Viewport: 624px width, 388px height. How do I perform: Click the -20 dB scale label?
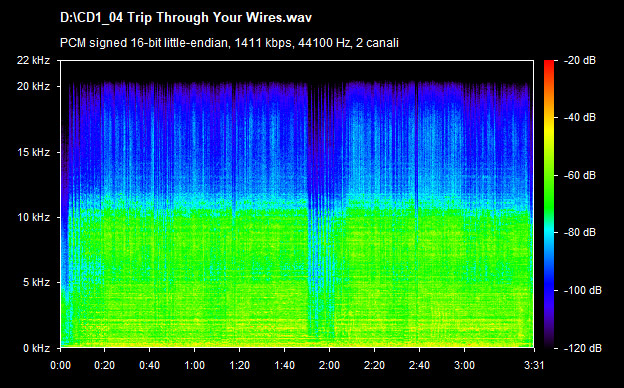tap(580, 60)
